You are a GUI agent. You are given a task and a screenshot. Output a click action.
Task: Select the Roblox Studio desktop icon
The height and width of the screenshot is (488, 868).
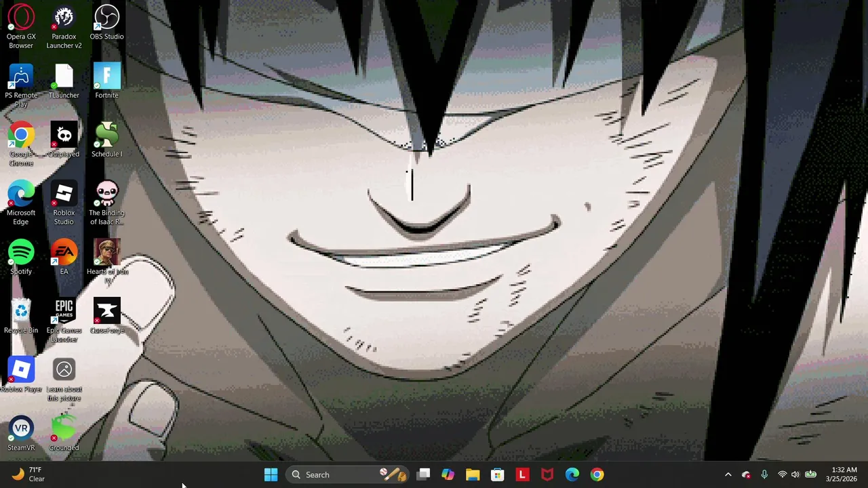tap(64, 203)
